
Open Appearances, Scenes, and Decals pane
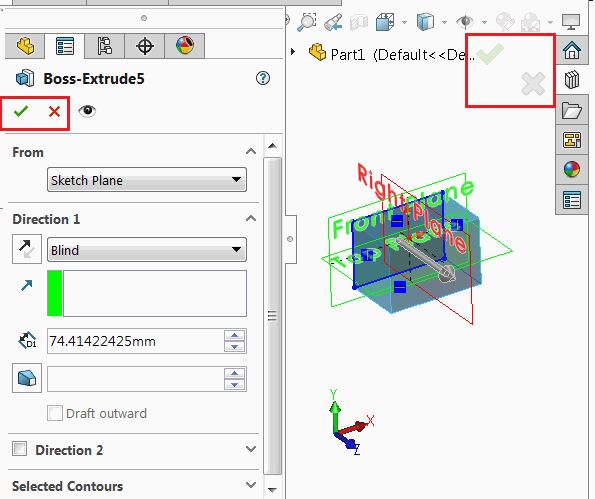(x=572, y=169)
